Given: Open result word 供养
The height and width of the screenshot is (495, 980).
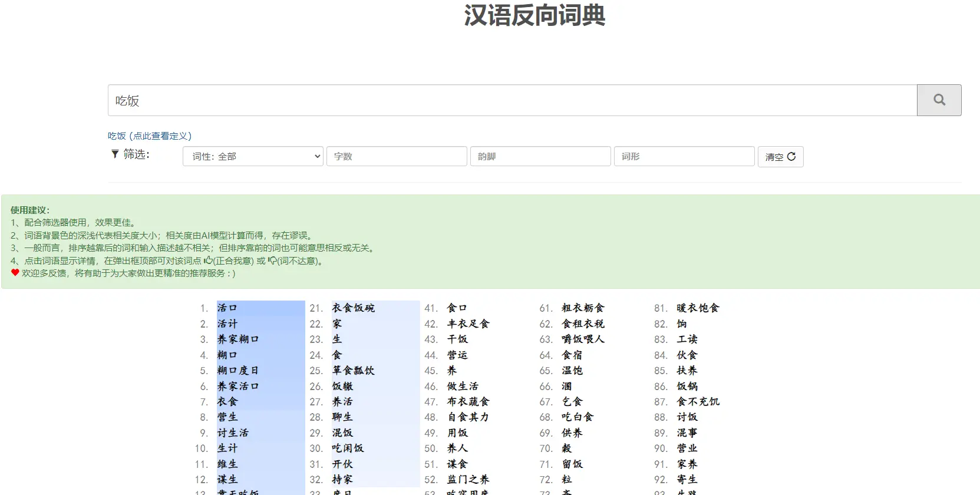Looking at the screenshot, I should tap(572, 433).
